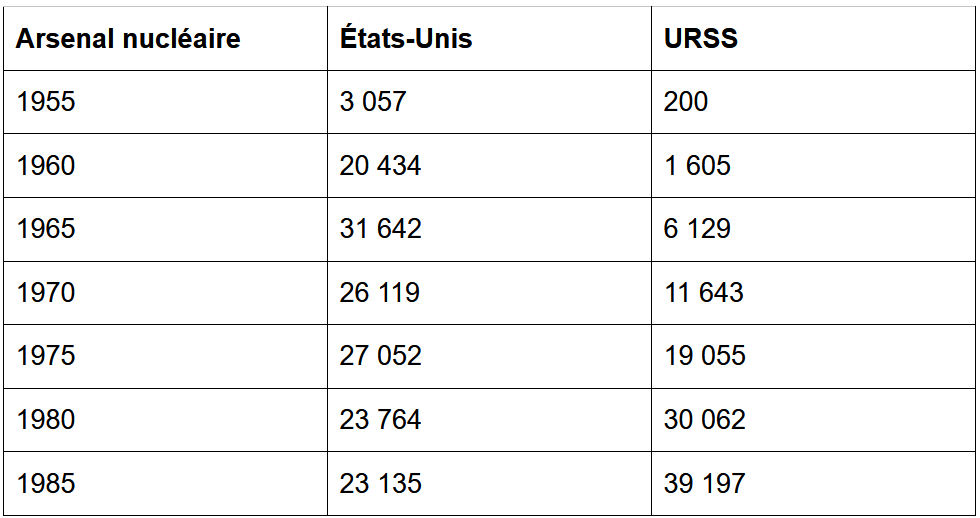Screen dimensions: 980x518
Task: Click the cell containing 6 129
Action: click(813, 229)
